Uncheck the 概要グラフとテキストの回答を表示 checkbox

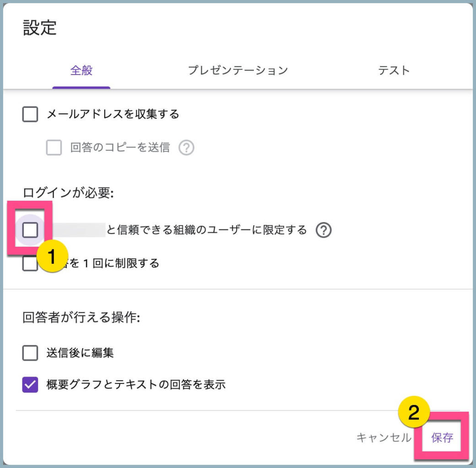click(30, 385)
